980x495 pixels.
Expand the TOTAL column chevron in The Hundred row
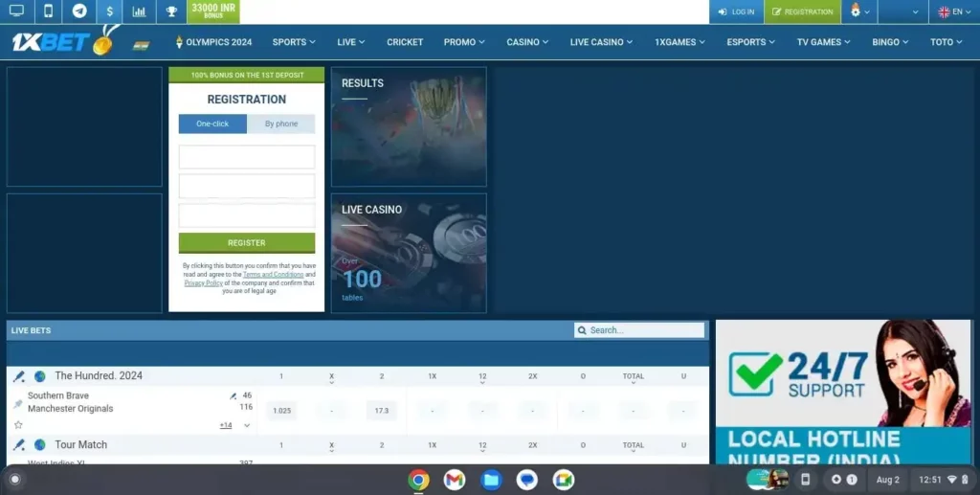coord(634,383)
